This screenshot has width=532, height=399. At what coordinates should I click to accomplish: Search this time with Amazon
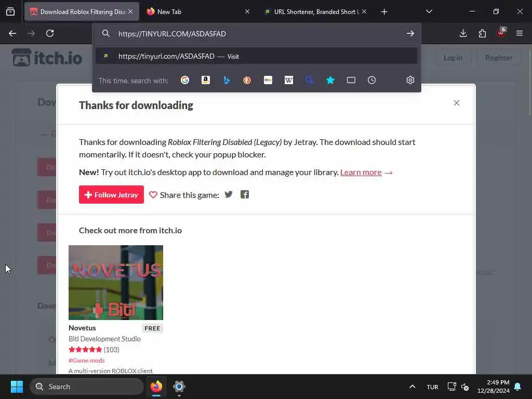(206, 80)
